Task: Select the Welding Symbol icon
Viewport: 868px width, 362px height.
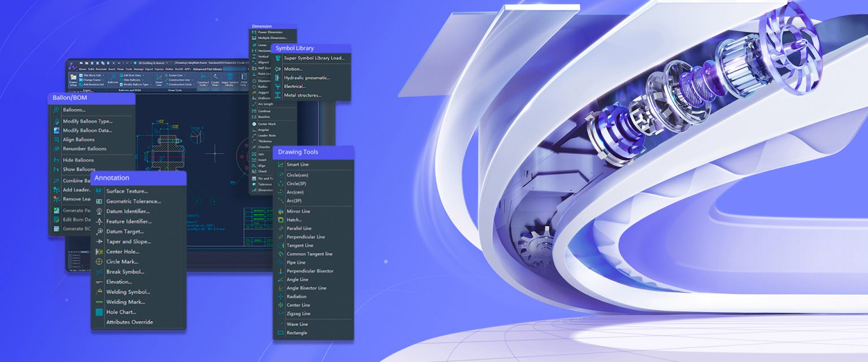Action: pyautogui.click(x=99, y=292)
